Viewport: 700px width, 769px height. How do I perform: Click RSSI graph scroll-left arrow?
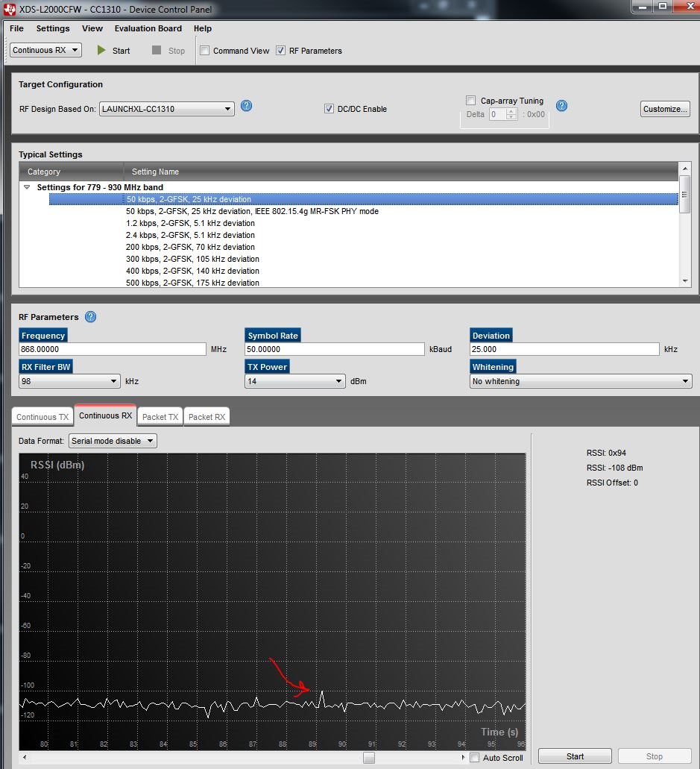[x=25, y=757]
